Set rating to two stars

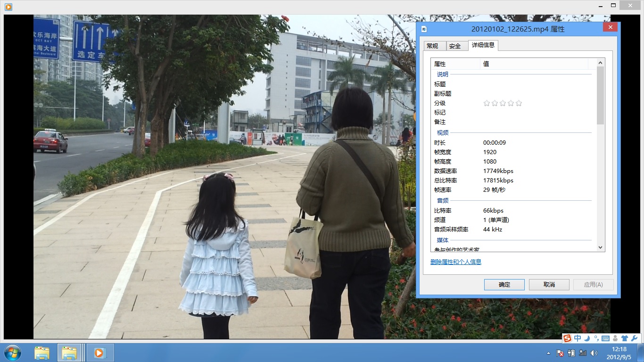point(495,103)
